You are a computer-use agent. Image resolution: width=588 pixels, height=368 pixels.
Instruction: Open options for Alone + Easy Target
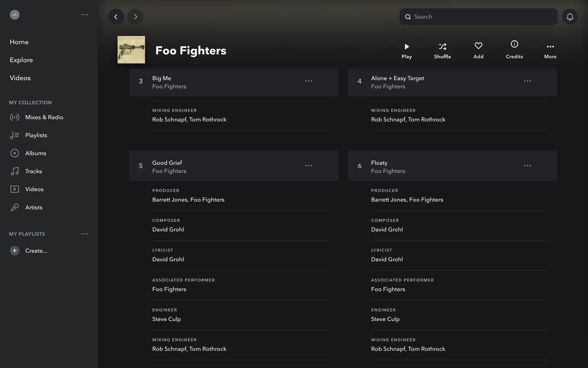tap(527, 81)
